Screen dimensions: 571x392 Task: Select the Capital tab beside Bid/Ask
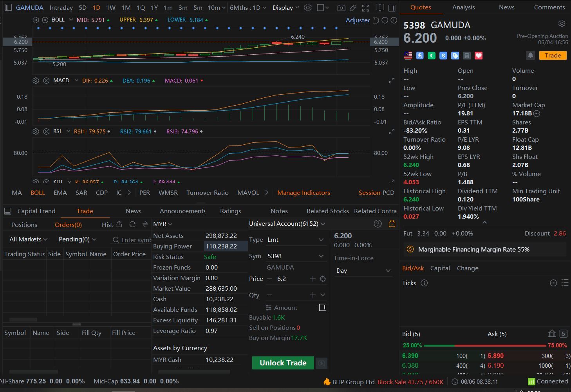tap(440, 268)
